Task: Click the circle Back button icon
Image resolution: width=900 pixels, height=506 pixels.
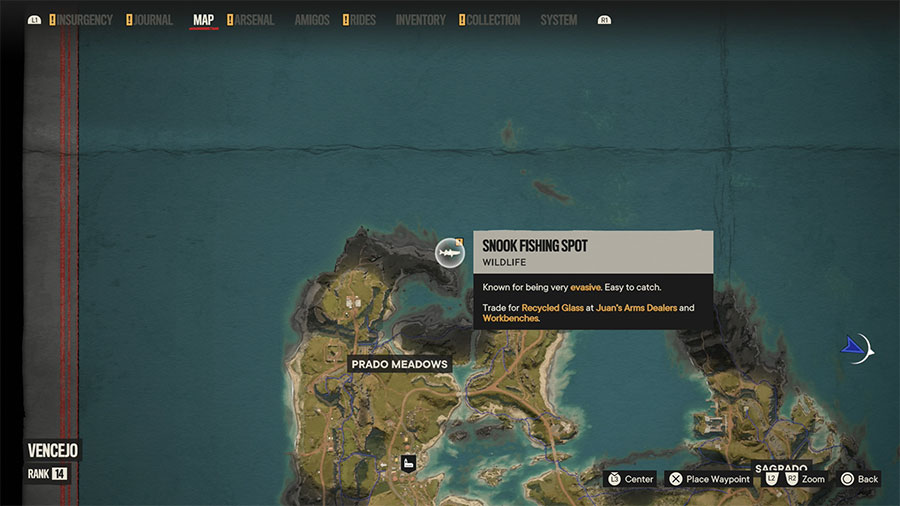Action: (847, 479)
